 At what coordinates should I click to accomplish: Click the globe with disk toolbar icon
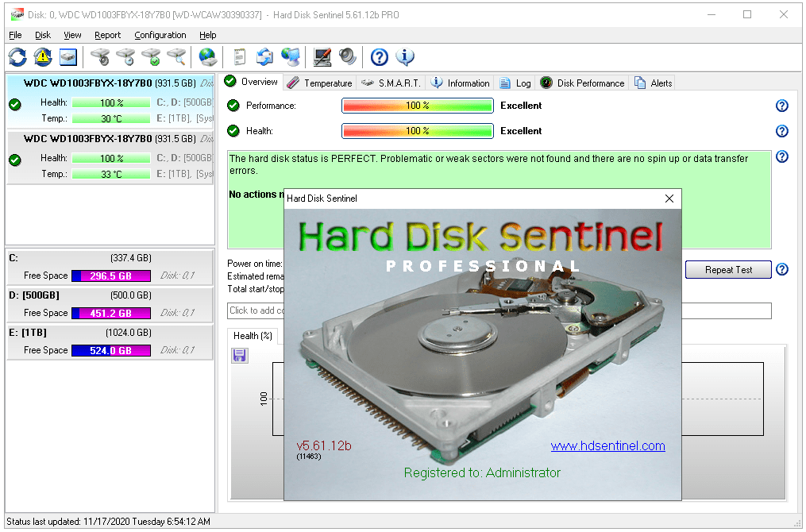208,57
